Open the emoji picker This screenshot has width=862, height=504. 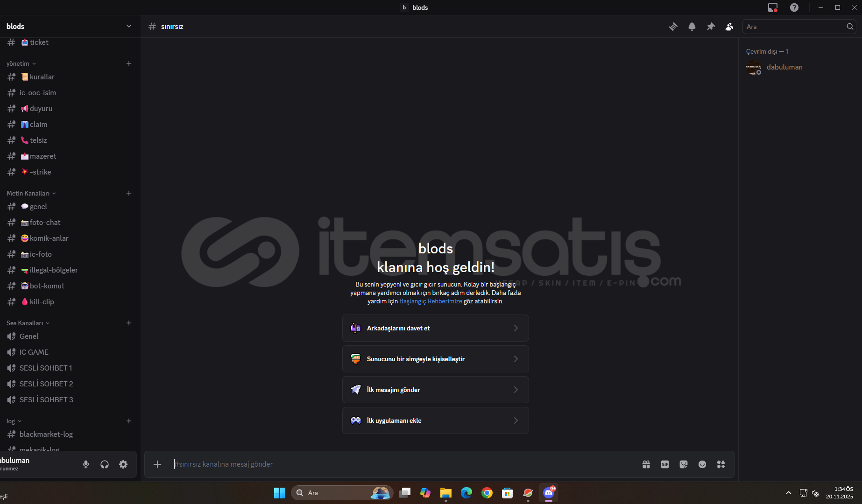pos(702,464)
